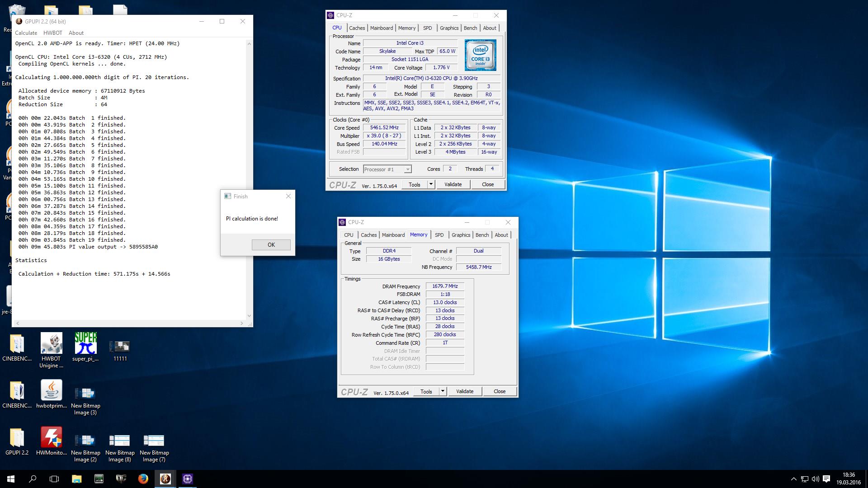Click the Intel Core i3 logo in CPU-Z

click(x=480, y=55)
